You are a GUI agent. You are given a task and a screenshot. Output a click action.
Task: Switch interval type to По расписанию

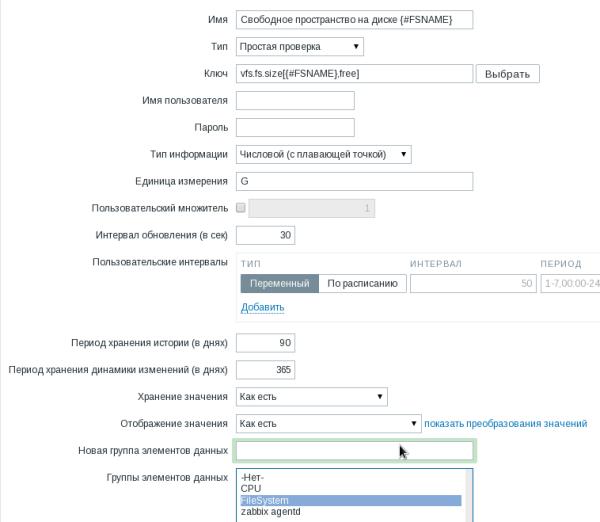coord(363,283)
